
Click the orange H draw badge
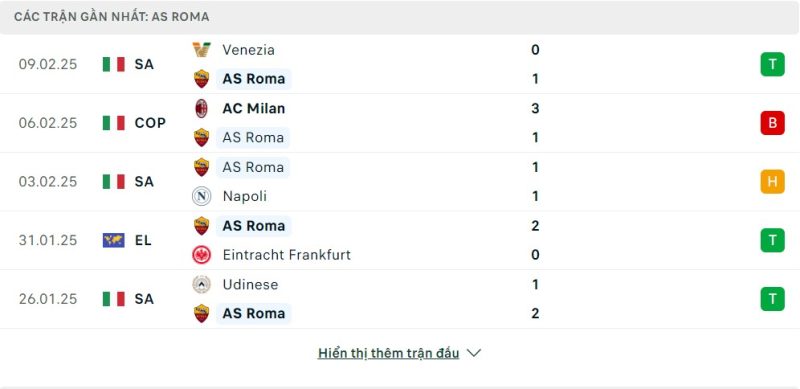772,182
